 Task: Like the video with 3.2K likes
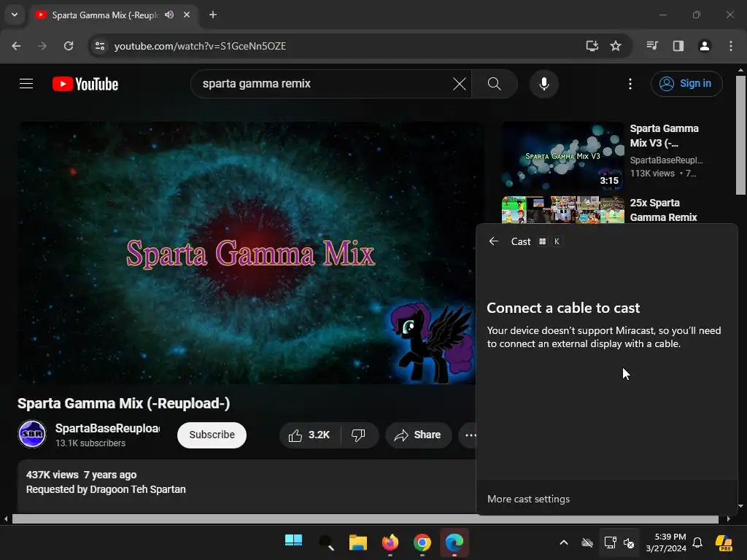point(310,435)
